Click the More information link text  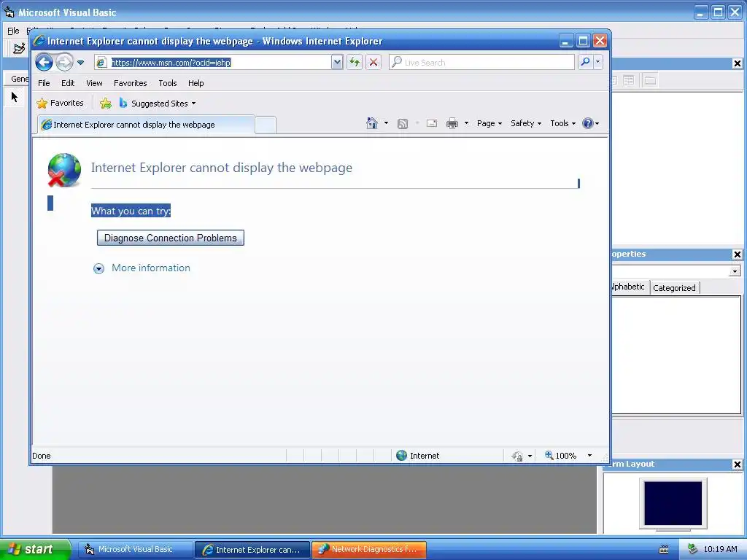(151, 268)
